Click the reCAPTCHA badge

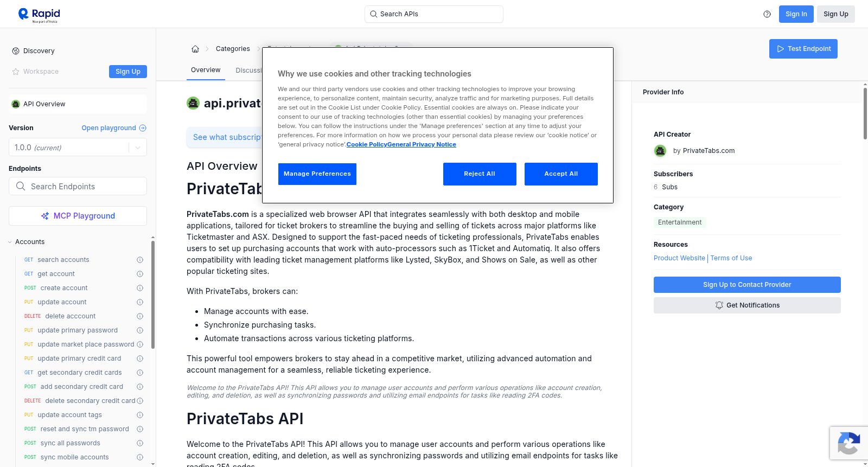click(848, 443)
